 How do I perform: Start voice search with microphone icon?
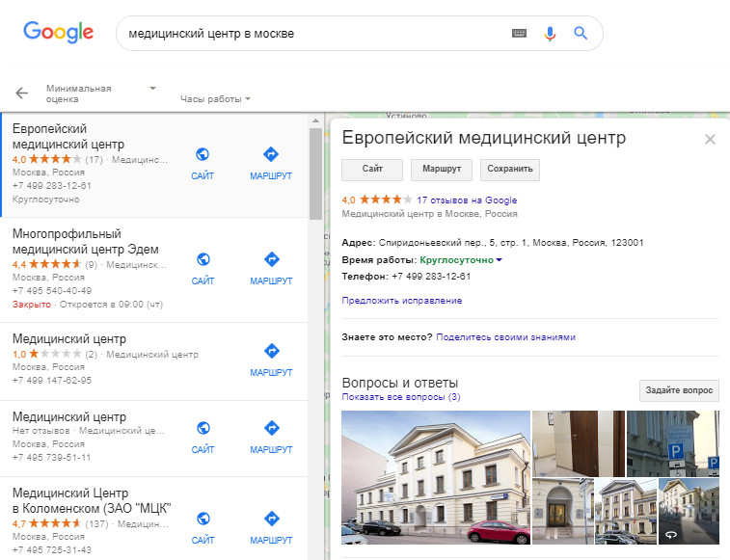tap(550, 33)
